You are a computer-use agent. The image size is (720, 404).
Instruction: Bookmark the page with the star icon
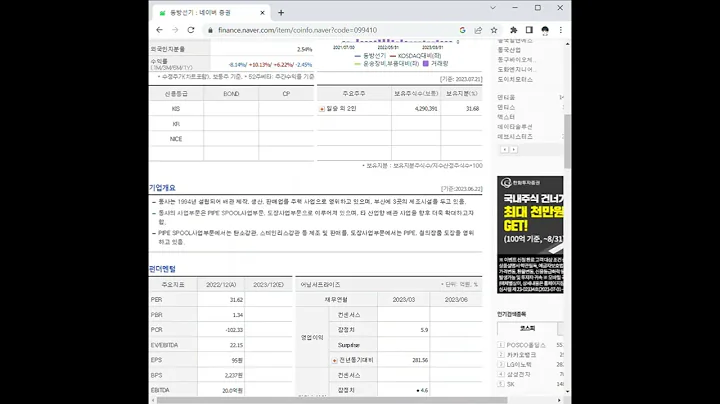(494, 30)
